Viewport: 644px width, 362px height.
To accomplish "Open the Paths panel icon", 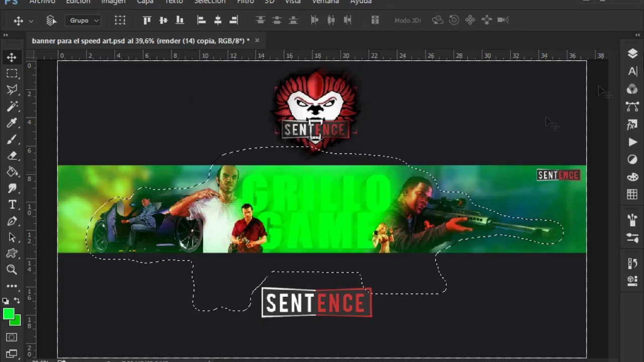I will (632, 107).
